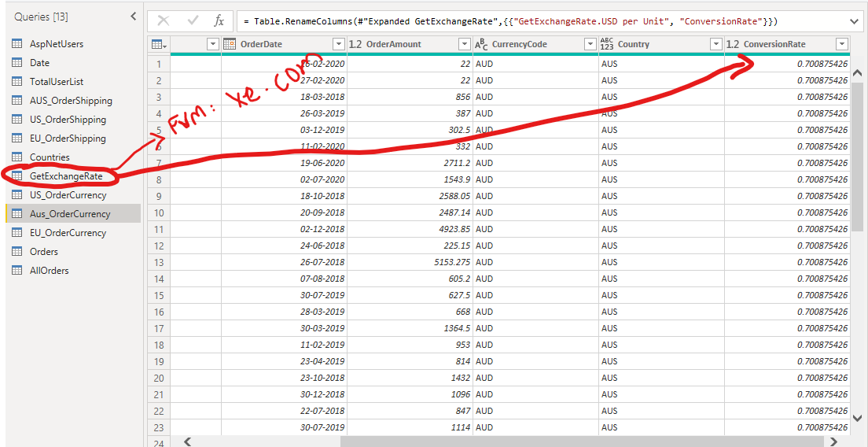Expand the formula bar dropdown chevron
868x447 pixels.
853,21
